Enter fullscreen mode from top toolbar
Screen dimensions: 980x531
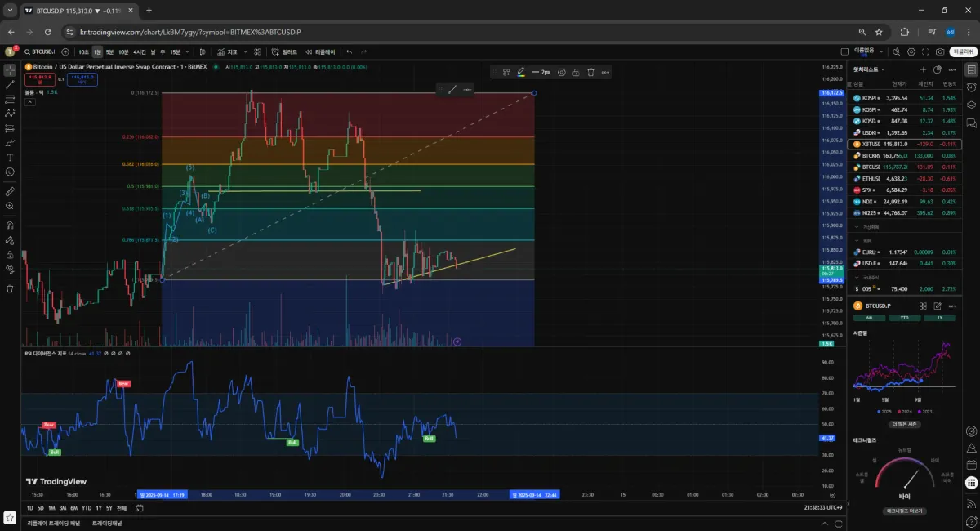[x=926, y=51]
